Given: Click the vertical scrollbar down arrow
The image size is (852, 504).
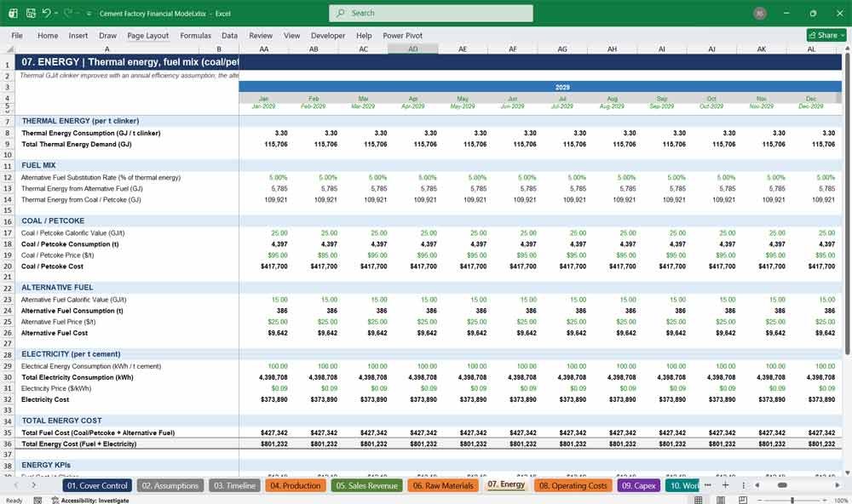Looking at the screenshot, I should [847, 473].
